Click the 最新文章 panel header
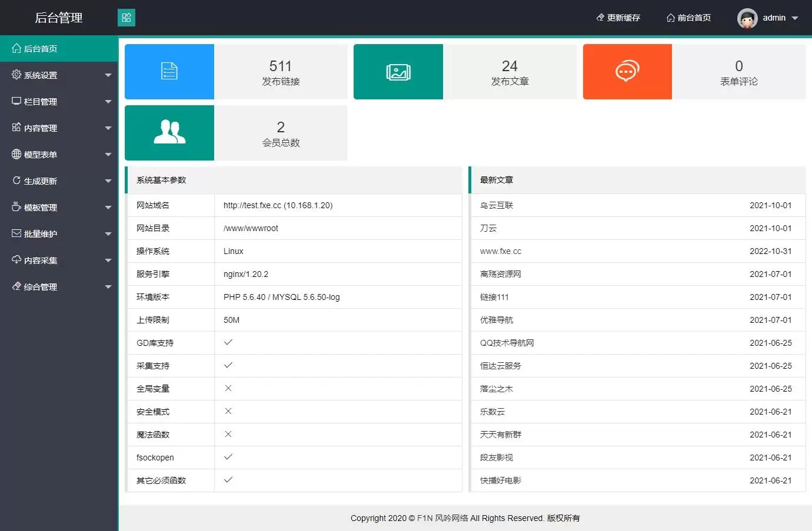 click(x=637, y=180)
